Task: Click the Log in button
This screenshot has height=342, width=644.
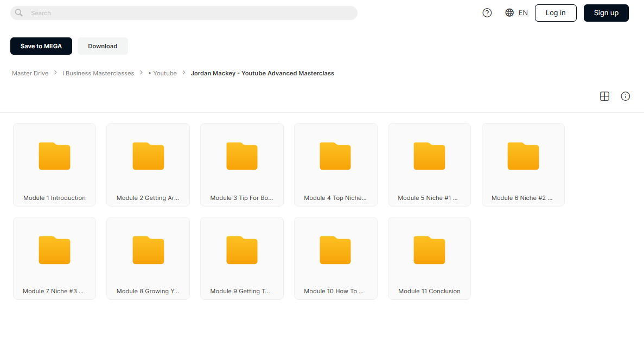Action: (556, 13)
